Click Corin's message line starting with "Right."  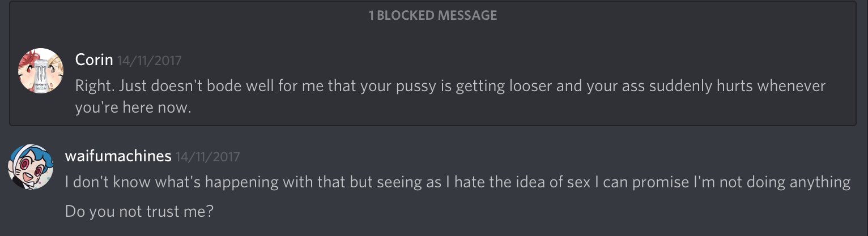[450, 87]
